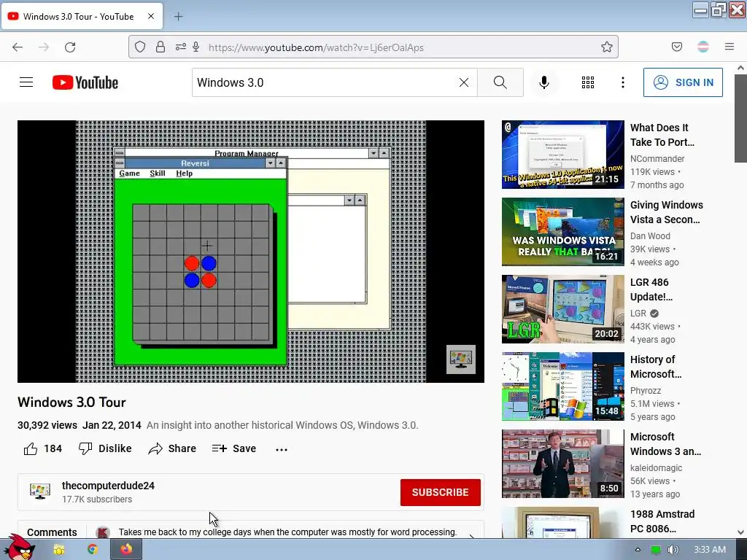Share the video
747x560 pixels.
[172, 448]
